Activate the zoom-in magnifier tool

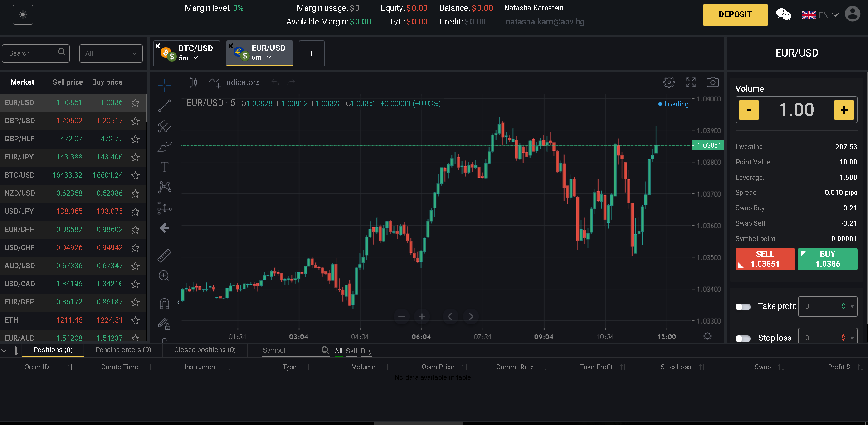point(164,275)
